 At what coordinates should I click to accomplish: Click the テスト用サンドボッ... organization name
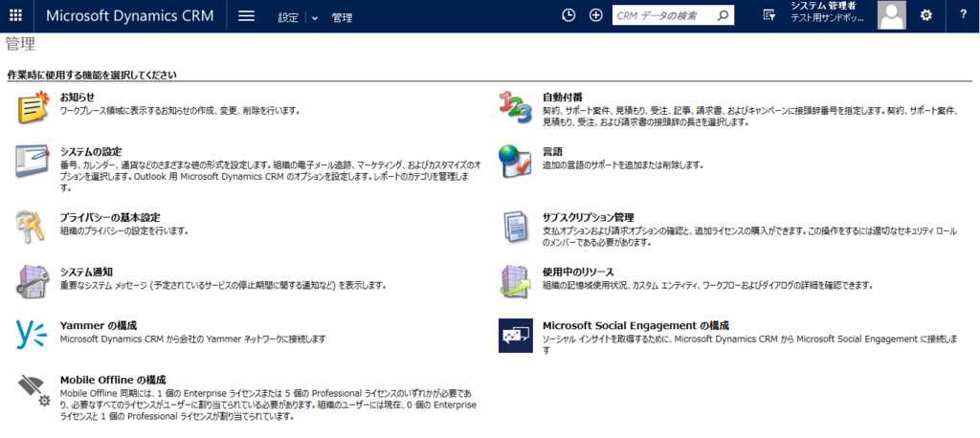828,17
